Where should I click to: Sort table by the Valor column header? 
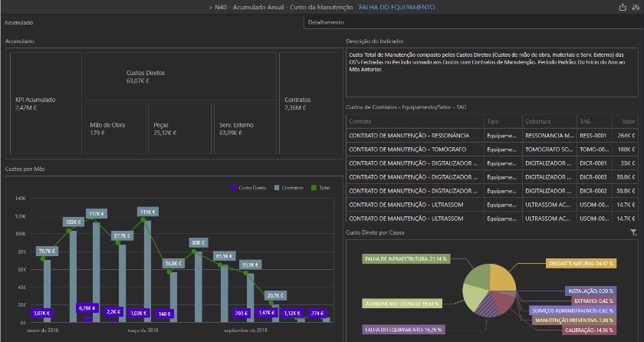(628, 121)
